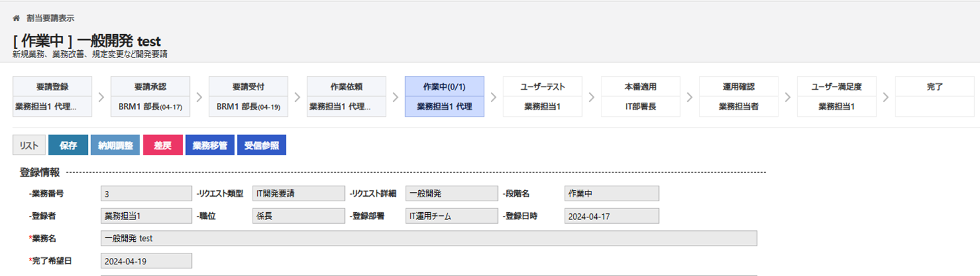Screen dimensions: 980x276
Task: Open the 要請承認 workflow step
Action: coord(151,96)
